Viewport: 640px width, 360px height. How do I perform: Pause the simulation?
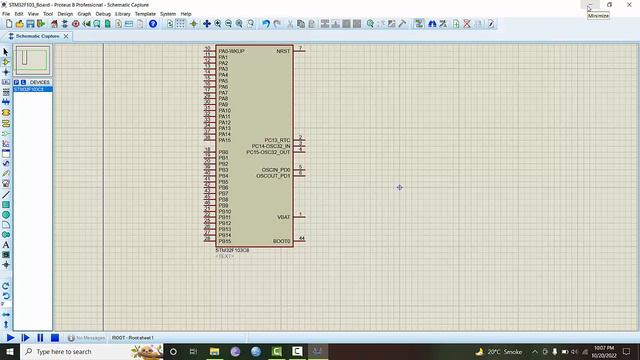[x=40, y=338]
